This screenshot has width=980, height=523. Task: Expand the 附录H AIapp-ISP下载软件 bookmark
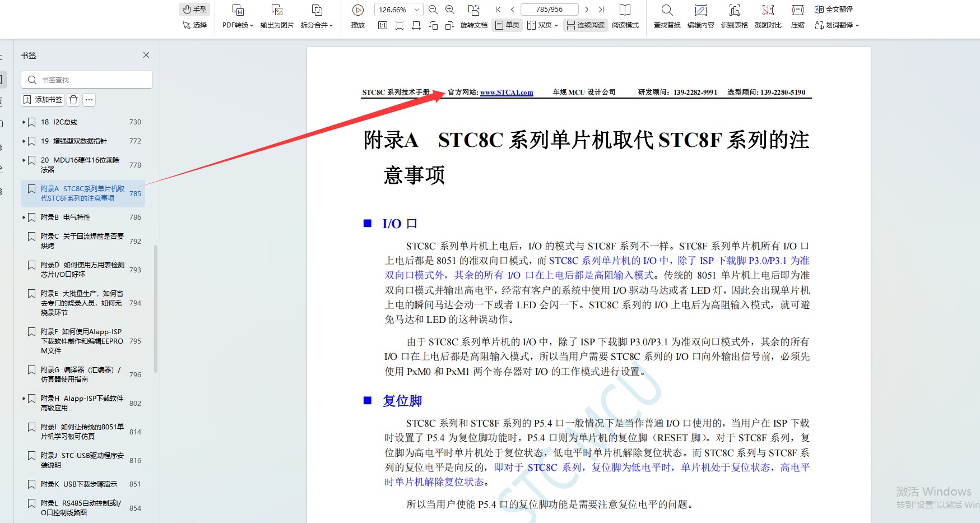tap(24, 399)
